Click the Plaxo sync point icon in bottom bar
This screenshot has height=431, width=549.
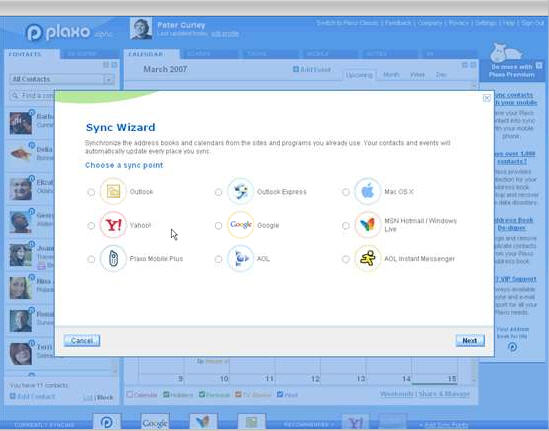point(106,422)
